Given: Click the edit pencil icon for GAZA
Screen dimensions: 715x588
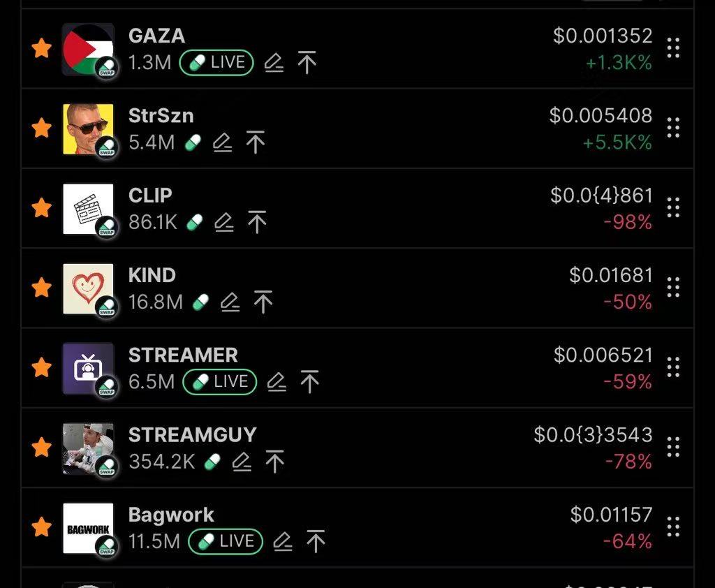Looking at the screenshot, I should click(x=274, y=62).
